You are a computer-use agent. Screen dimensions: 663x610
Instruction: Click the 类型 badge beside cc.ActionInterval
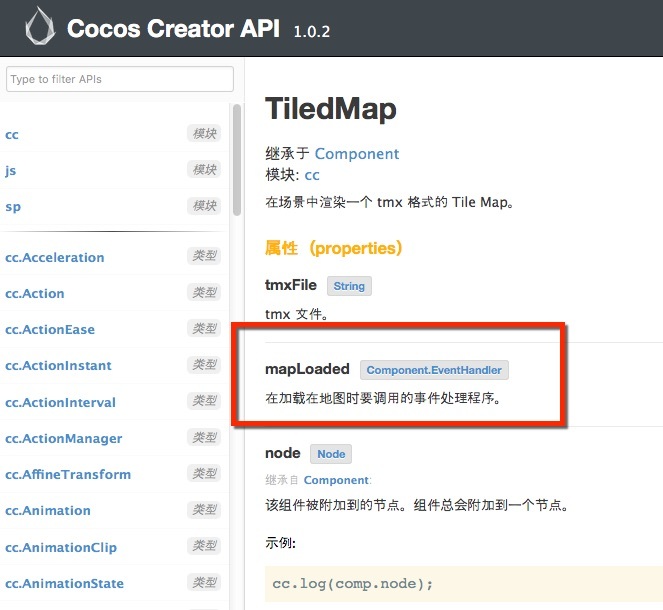tap(204, 400)
